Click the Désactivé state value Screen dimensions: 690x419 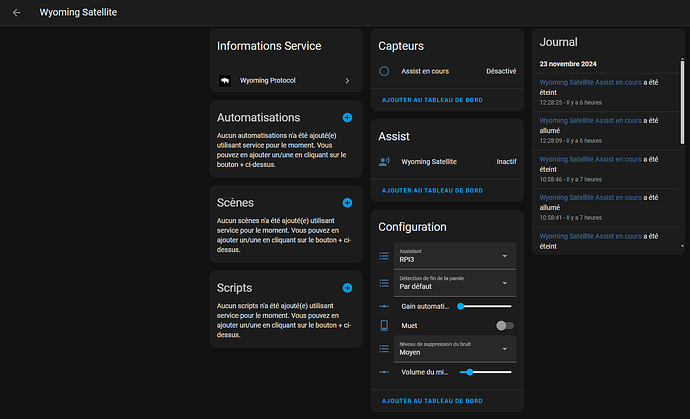pos(501,71)
